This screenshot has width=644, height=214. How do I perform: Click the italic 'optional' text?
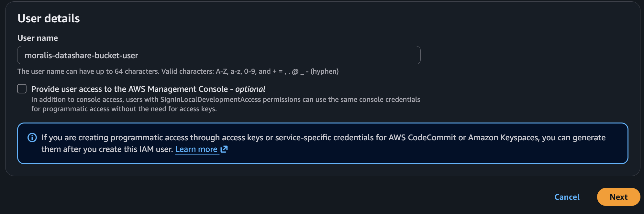click(250, 89)
